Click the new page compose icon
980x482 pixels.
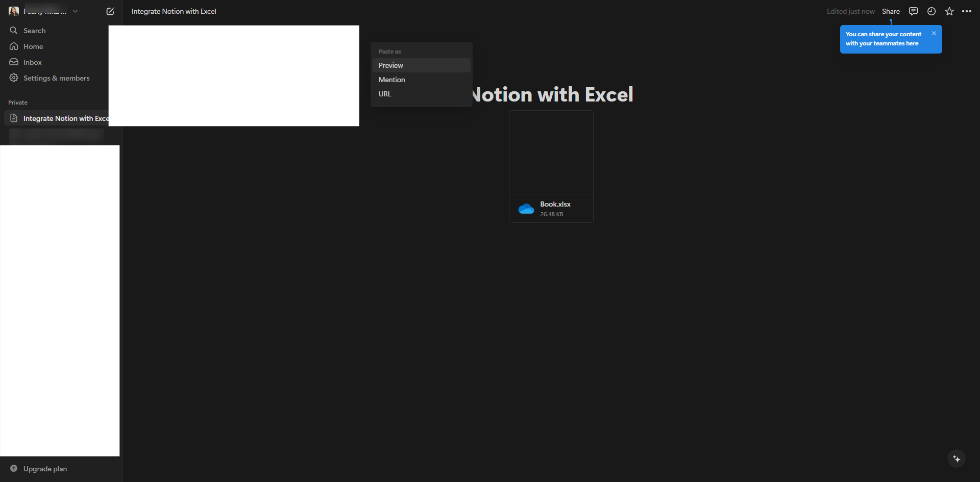coord(110,11)
